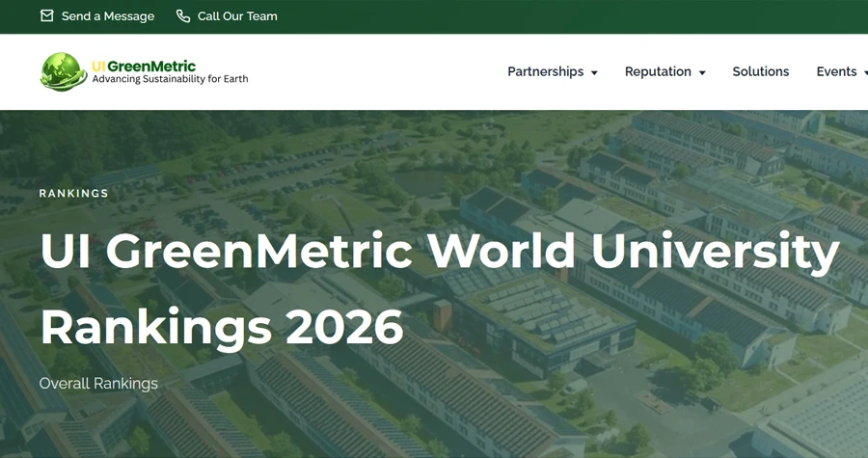868x458 pixels.
Task: Click the phone icon beside Call Our Team
Action: (x=183, y=16)
